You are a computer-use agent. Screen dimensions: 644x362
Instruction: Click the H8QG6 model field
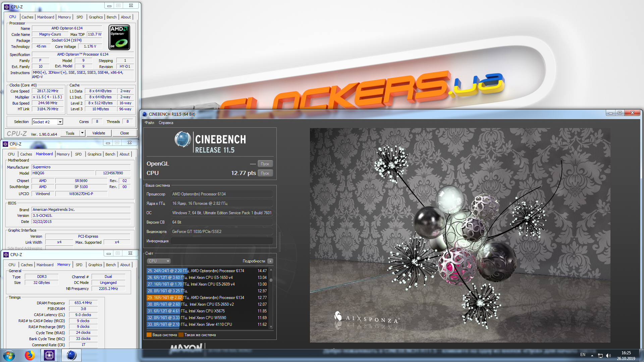[x=63, y=173]
